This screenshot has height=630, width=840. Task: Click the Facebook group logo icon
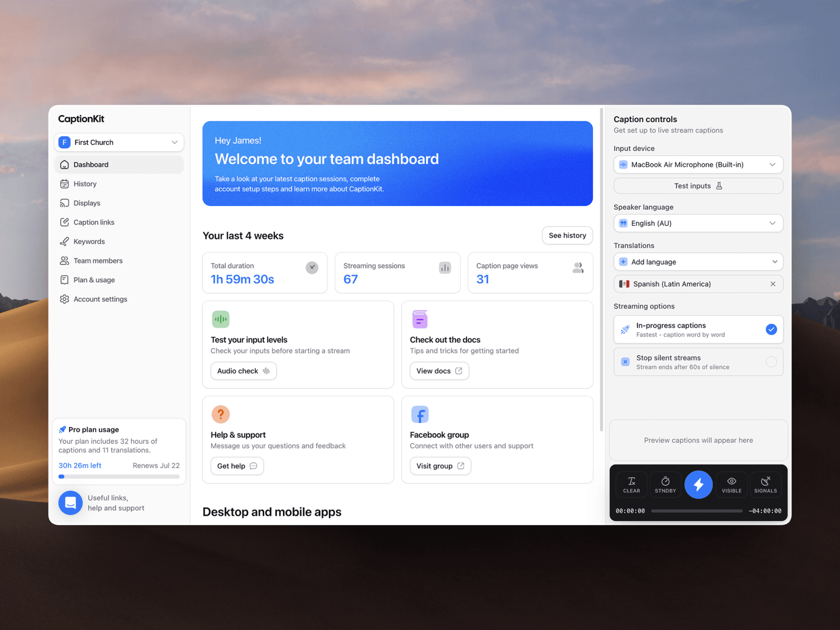click(420, 414)
